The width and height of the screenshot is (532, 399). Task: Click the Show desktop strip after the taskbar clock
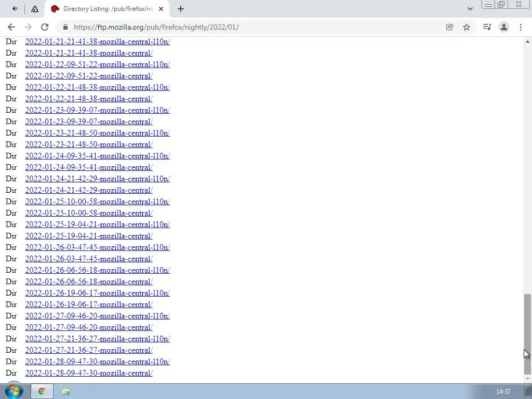click(x=528, y=392)
